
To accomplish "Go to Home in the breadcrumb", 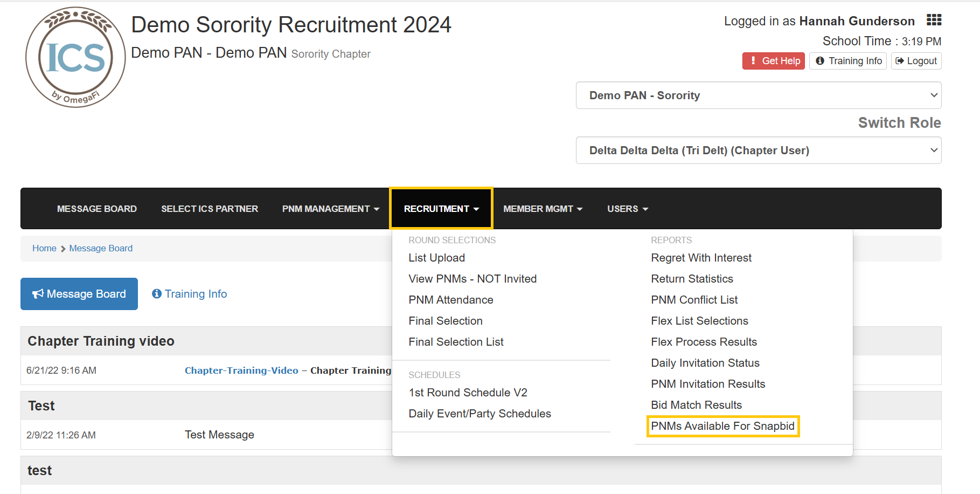I will point(44,248).
